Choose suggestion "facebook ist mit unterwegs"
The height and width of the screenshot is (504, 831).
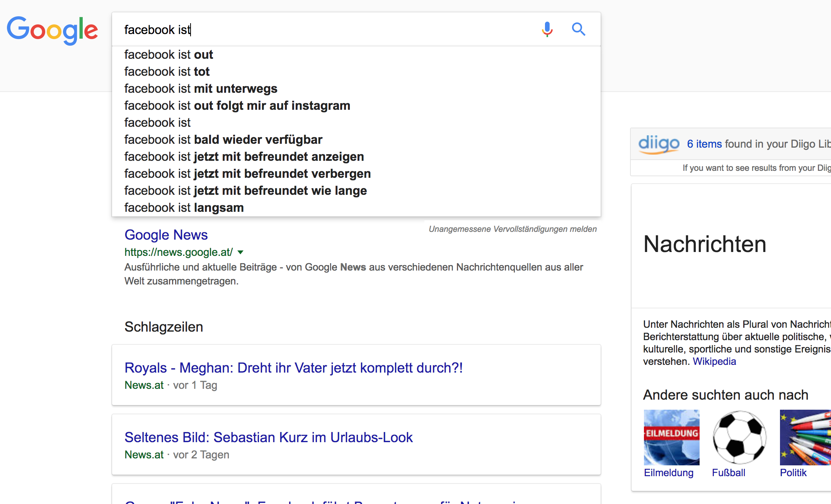pyautogui.click(x=201, y=89)
